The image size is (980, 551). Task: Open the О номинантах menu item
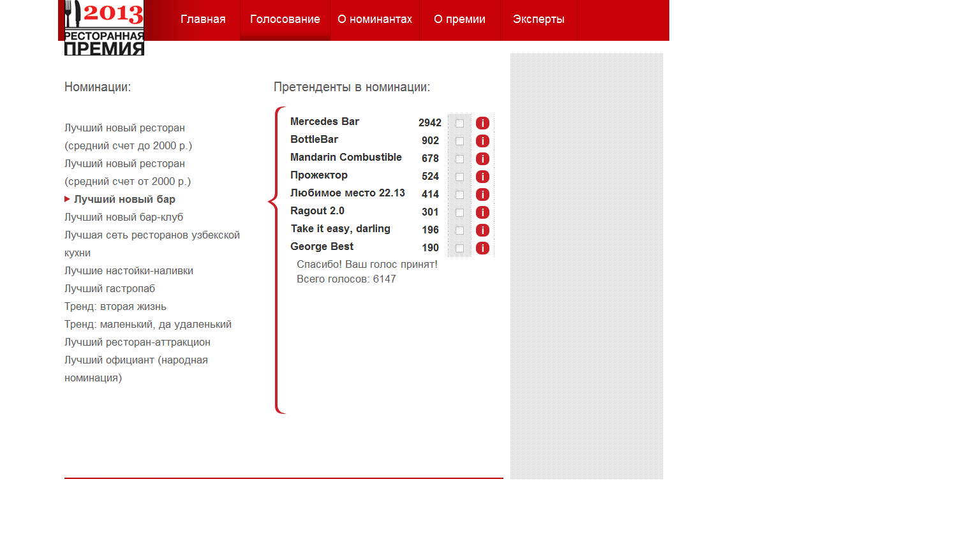click(375, 19)
